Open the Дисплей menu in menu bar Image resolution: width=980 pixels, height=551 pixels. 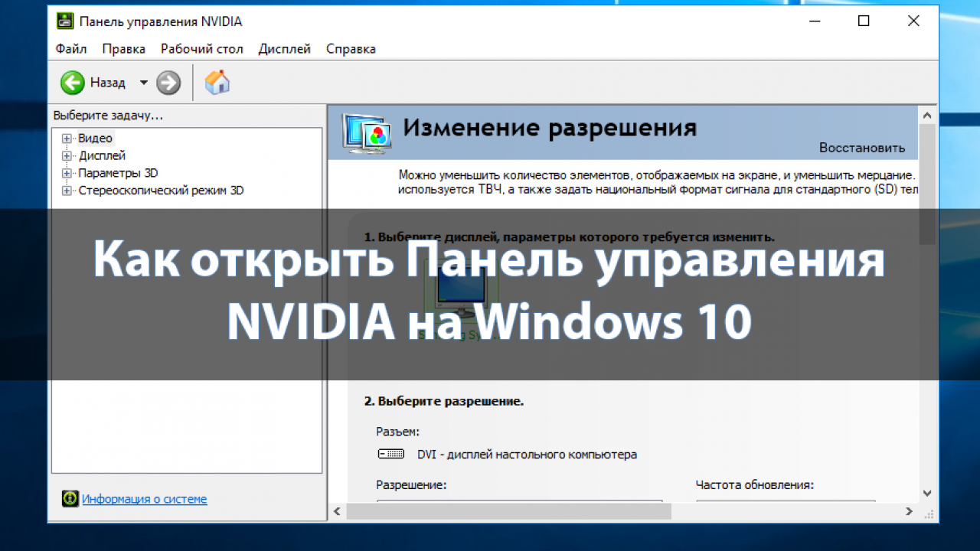coord(285,49)
